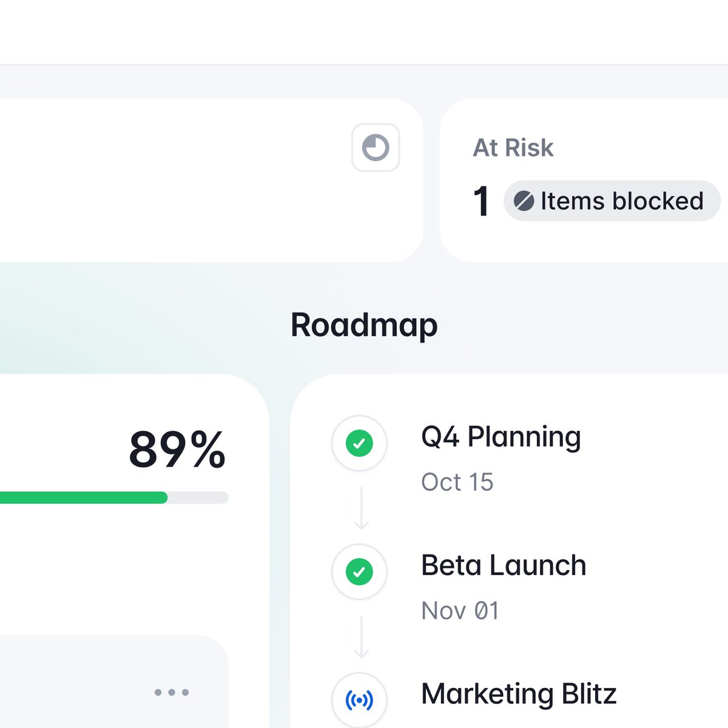The width and height of the screenshot is (728, 728).
Task: Select the Q4 Planning green checkmark icon
Action: 359,443
